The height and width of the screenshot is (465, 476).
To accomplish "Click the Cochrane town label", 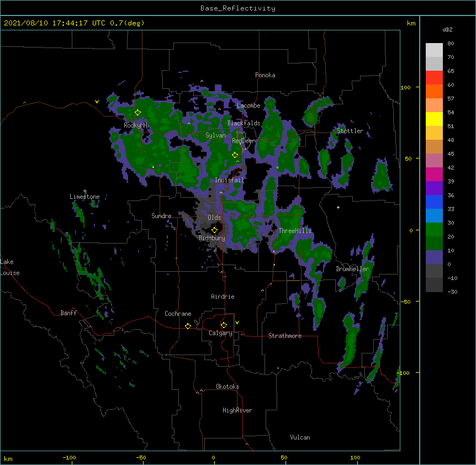I will tap(178, 314).
